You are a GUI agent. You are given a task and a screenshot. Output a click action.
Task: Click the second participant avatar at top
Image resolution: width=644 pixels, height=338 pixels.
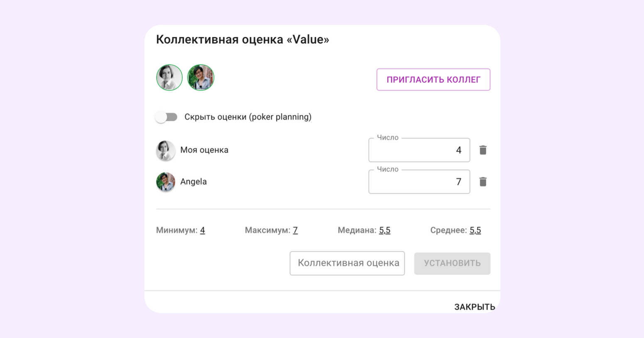coord(200,78)
